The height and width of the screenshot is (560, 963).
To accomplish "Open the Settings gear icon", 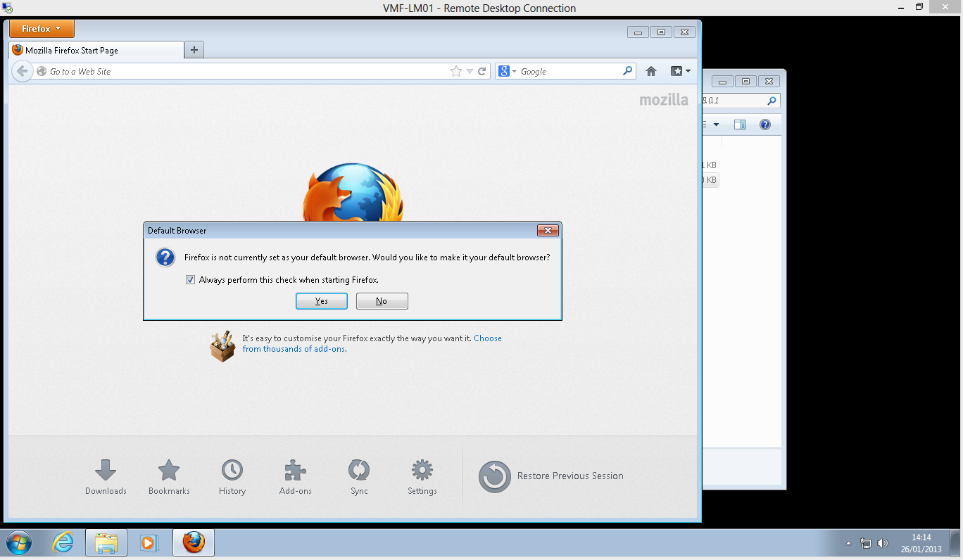I will point(422,471).
